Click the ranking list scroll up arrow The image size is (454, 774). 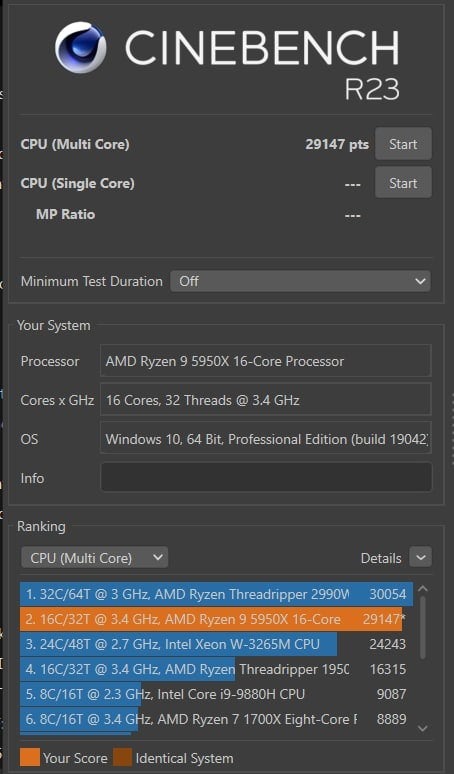[423, 588]
